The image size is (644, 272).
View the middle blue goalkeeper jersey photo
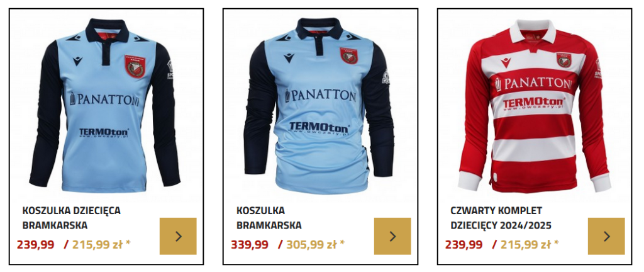point(319,105)
